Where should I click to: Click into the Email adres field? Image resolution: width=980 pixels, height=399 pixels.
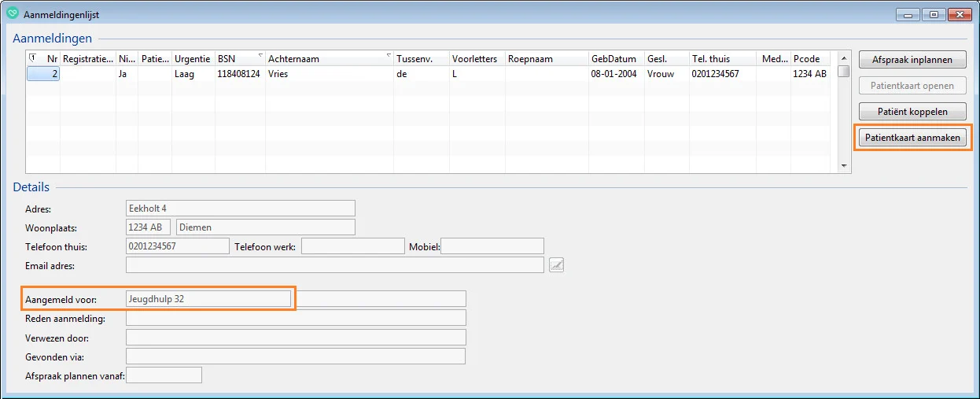[334, 265]
